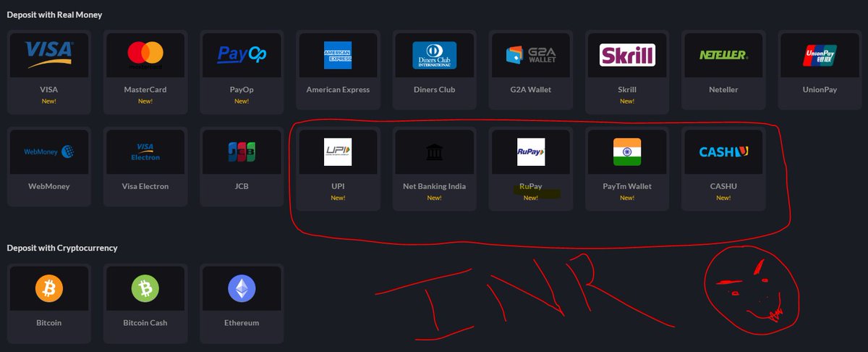
Task: Click the "PayOp" card label
Action: (242, 90)
